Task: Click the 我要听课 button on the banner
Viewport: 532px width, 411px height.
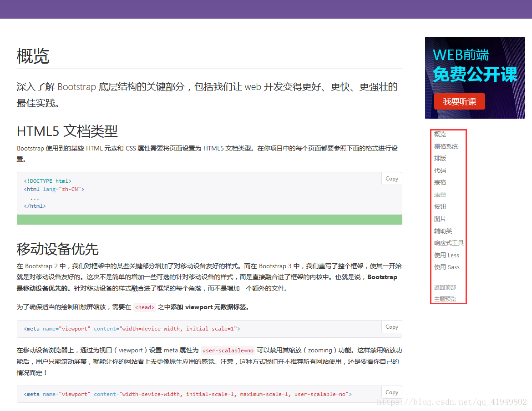Action: tap(460, 101)
